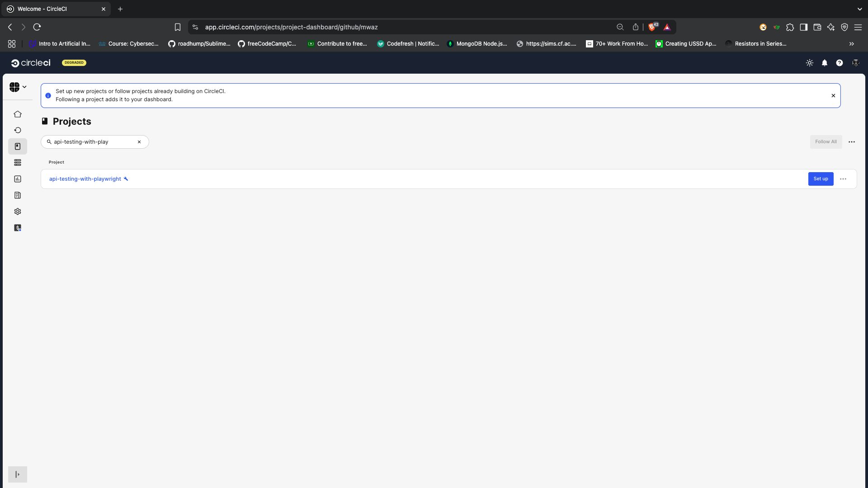Click the project search input field
This screenshot has width=868, height=488.
(94, 142)
